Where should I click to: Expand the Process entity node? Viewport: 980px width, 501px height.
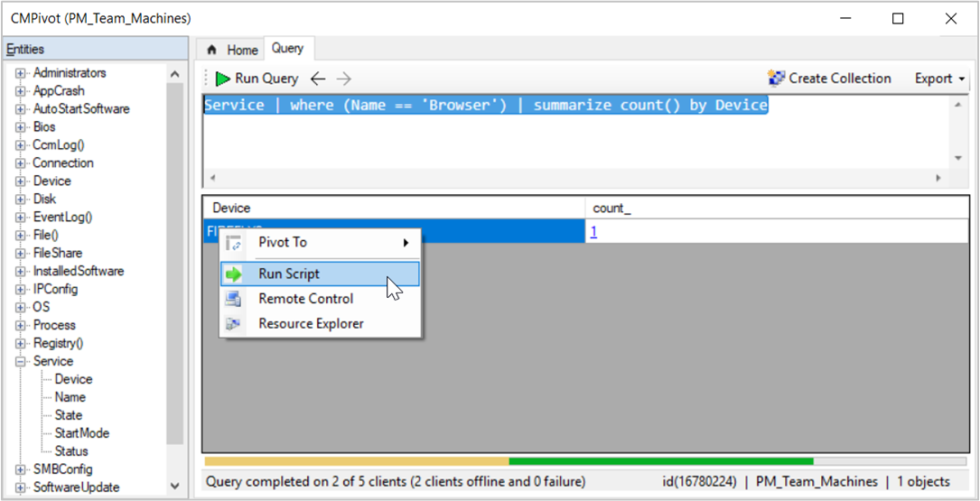pyautogui.click(x=22, y=326)
